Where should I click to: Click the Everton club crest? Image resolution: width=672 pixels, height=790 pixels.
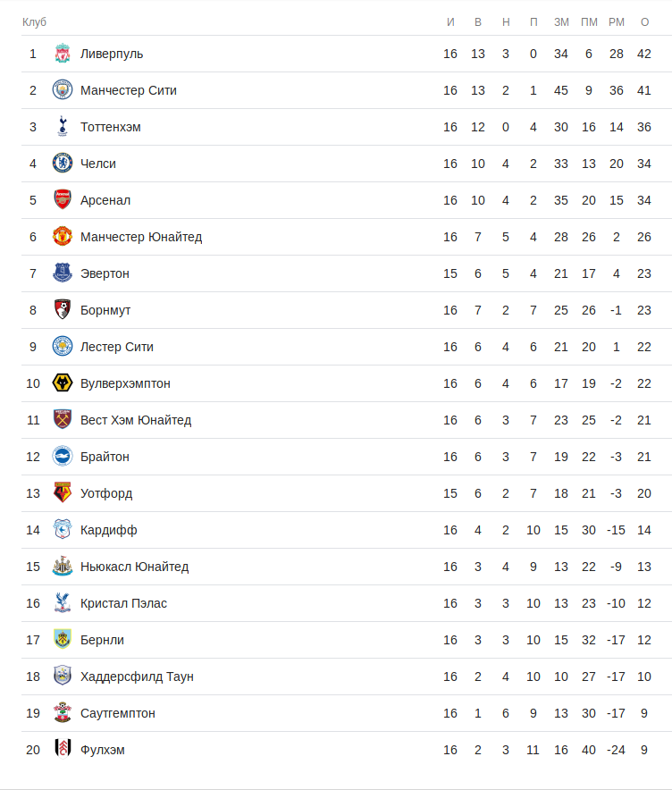pos(62,273)
